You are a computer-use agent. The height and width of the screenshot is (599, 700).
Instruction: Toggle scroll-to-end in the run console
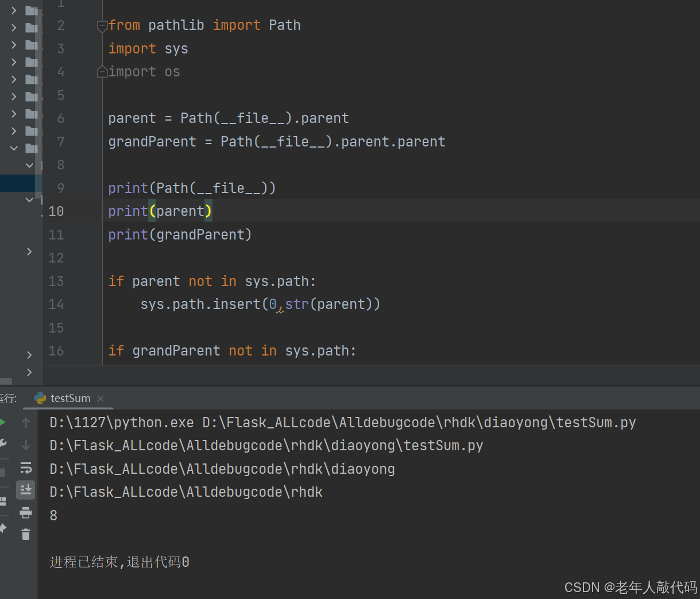click(26, 490)
